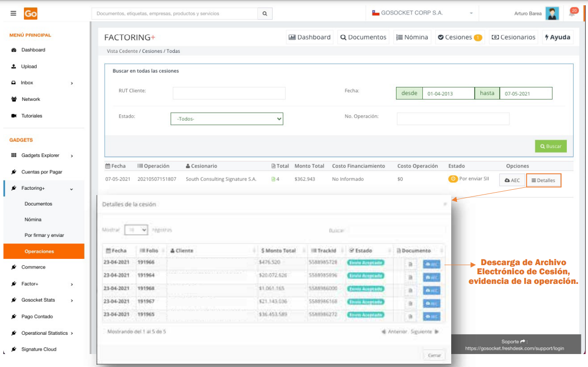View document icon for folio 191966
588x367 pixels.
(x=410, y=264)
